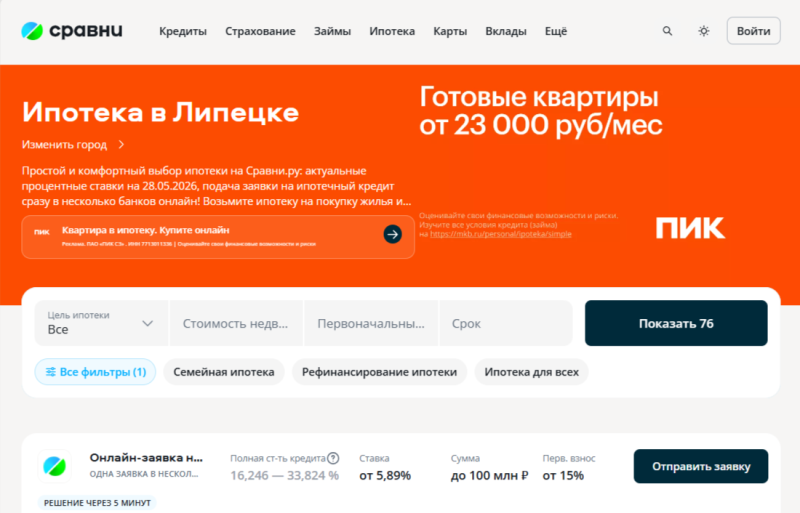The width and height of the screenshot is (800, 513).
Task: Open the mkb.ru ipoteka link
Action: 501,234
